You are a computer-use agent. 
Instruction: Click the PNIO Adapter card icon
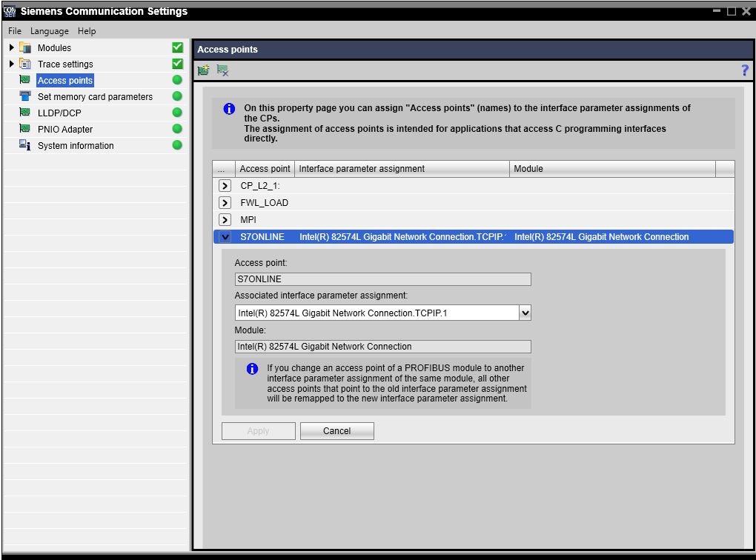[25, 128]
